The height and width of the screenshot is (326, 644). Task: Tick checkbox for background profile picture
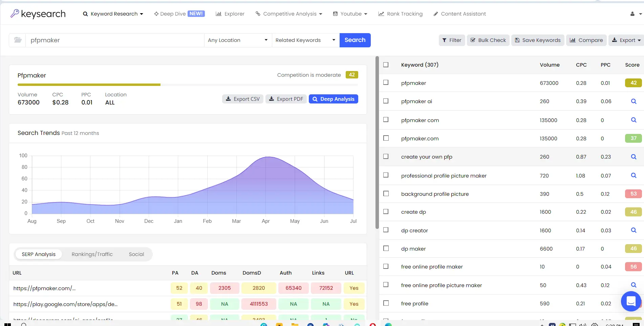(386, 193)
